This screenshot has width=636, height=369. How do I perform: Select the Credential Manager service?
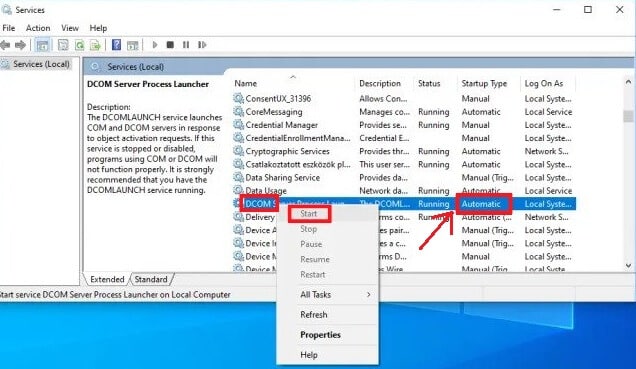tap(404, 125)
